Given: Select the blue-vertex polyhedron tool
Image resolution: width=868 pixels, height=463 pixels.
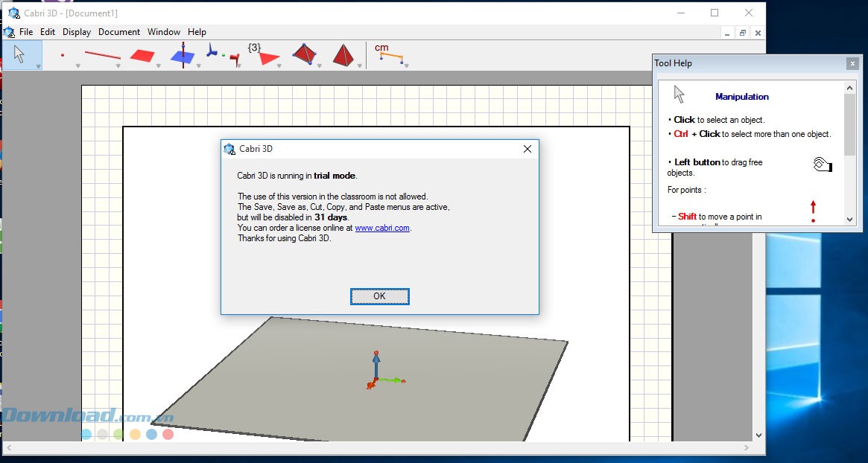Looking at the screenshot, I should [x=303, y=54].
